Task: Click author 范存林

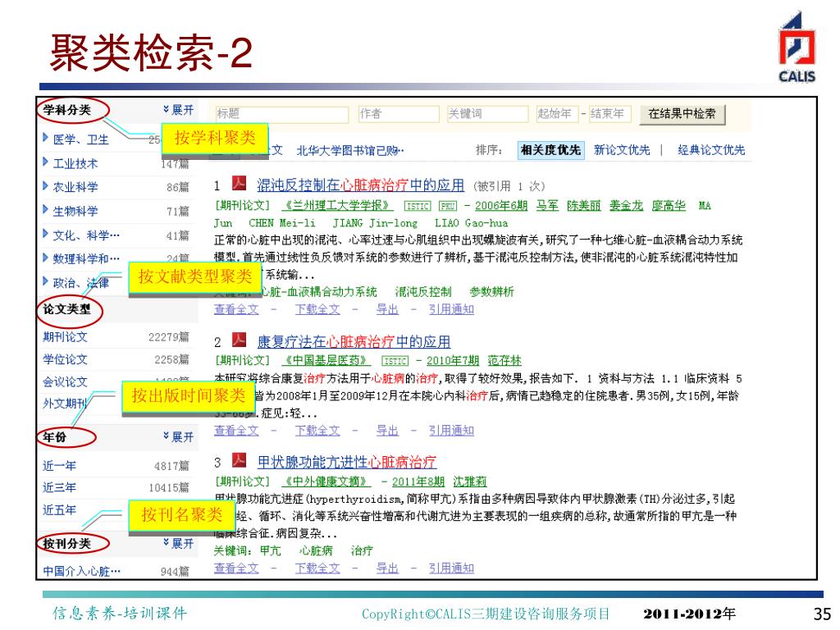Action: tap(504, 361)
